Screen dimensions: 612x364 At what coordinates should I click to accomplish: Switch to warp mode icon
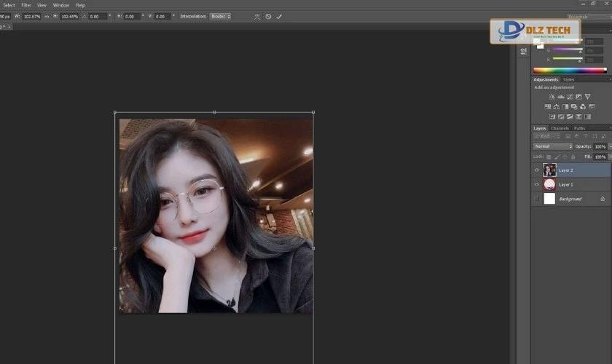click(x=256, y=16)
